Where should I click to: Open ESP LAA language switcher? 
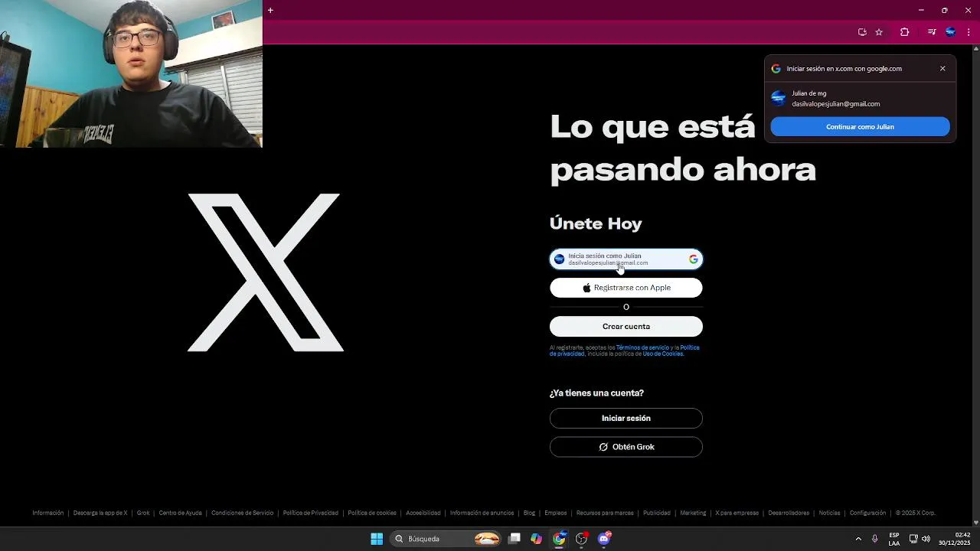click(x=894, y=539)
